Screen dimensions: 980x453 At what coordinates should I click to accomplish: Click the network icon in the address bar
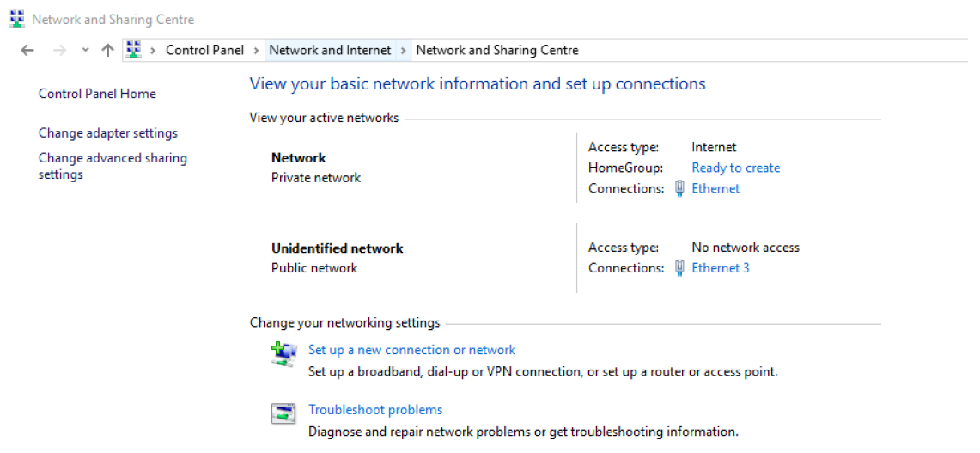(134, 50)
